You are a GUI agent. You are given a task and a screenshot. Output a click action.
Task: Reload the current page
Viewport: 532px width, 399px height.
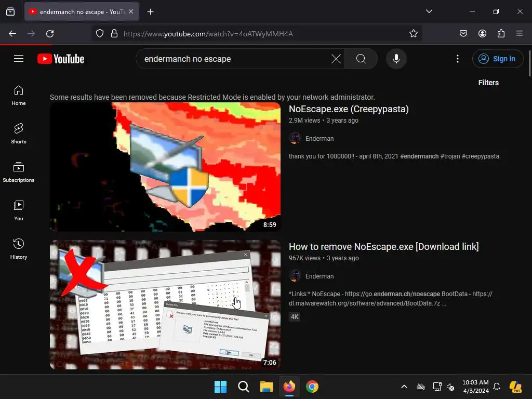(50, 34)
